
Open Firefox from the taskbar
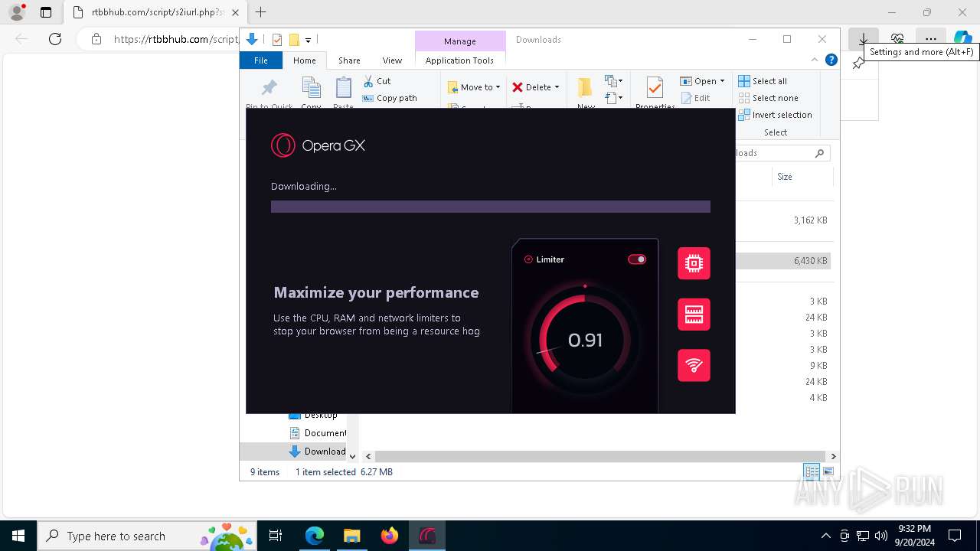click(x=389, y=536)
